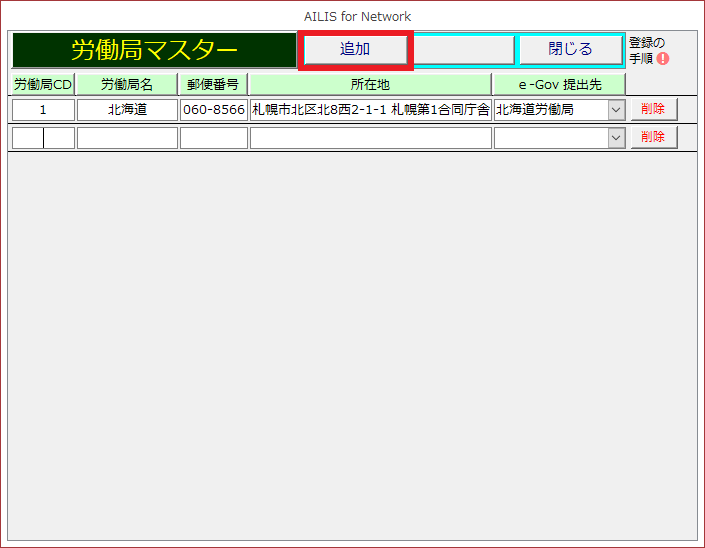Viewport: 705px width, 548px height.
Task: Click the blank button beside 追加
Action: 464,49
